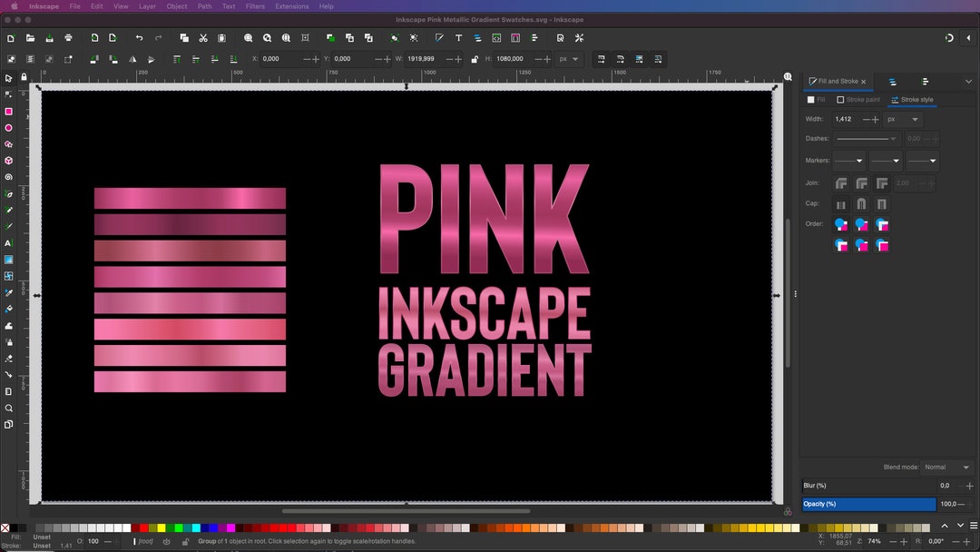The image size is (980, 552).
Task: Select the Ellipse tool
Action: (x=8, y=128)
